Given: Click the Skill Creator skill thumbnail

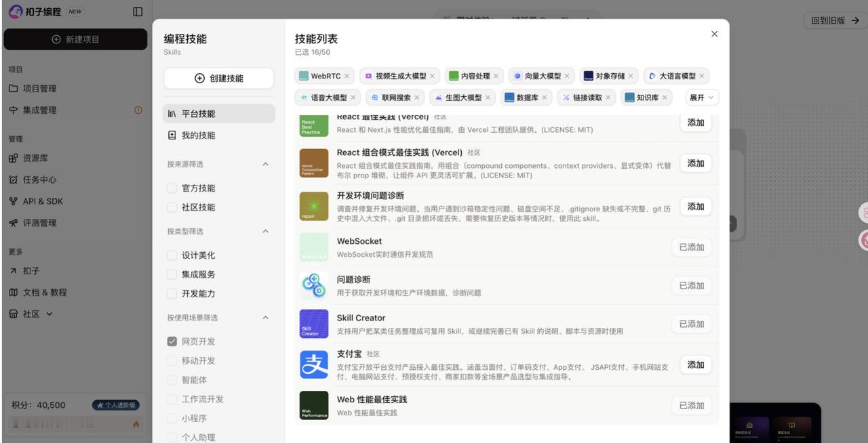Looking at the screenshot, I should [x=313, y=323].
